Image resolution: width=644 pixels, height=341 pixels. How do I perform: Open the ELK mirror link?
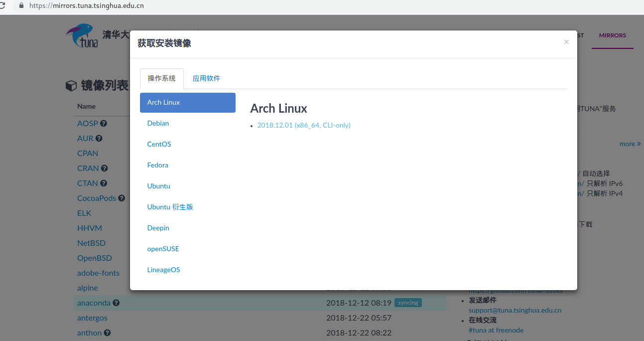(x=84, y=213)
